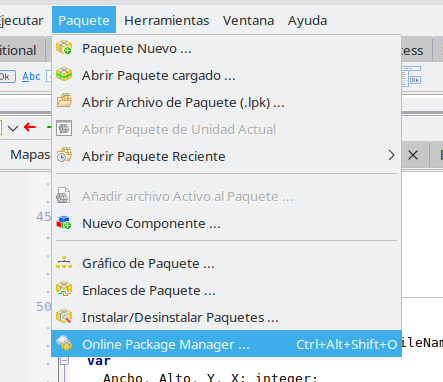Click the red back arrow in toolbar

coord(30,127)
